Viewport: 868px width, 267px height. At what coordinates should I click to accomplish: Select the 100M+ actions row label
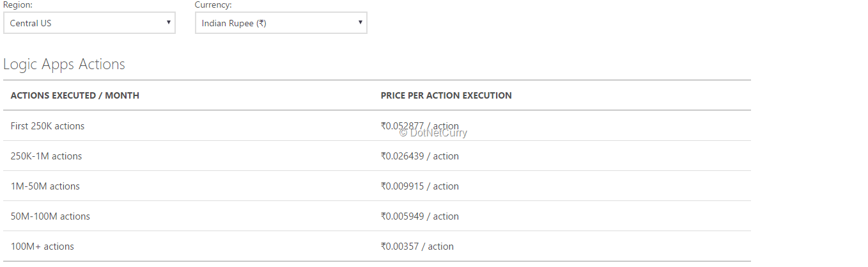[x=42, y=247]
